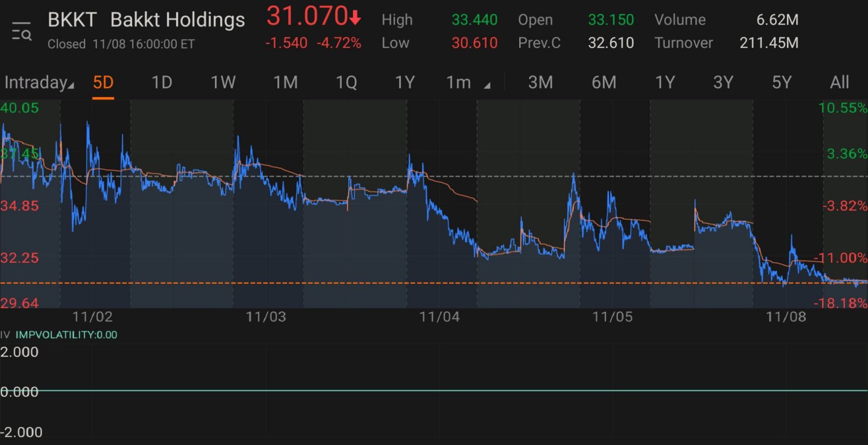Click the BKKT ticker symbol

pos(72,20)
